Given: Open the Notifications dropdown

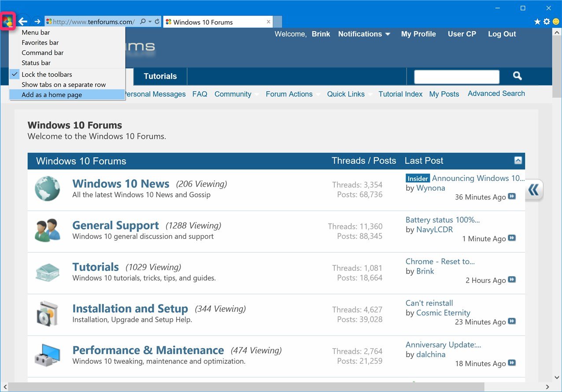Looking at the screenshot, I should click(x=364, y=34).
